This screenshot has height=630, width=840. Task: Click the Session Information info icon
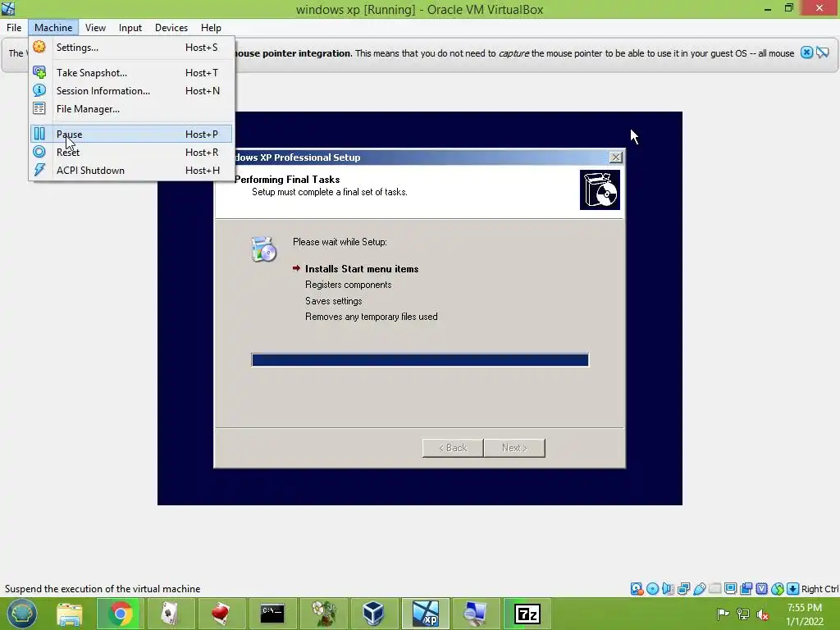pos(39,90)
